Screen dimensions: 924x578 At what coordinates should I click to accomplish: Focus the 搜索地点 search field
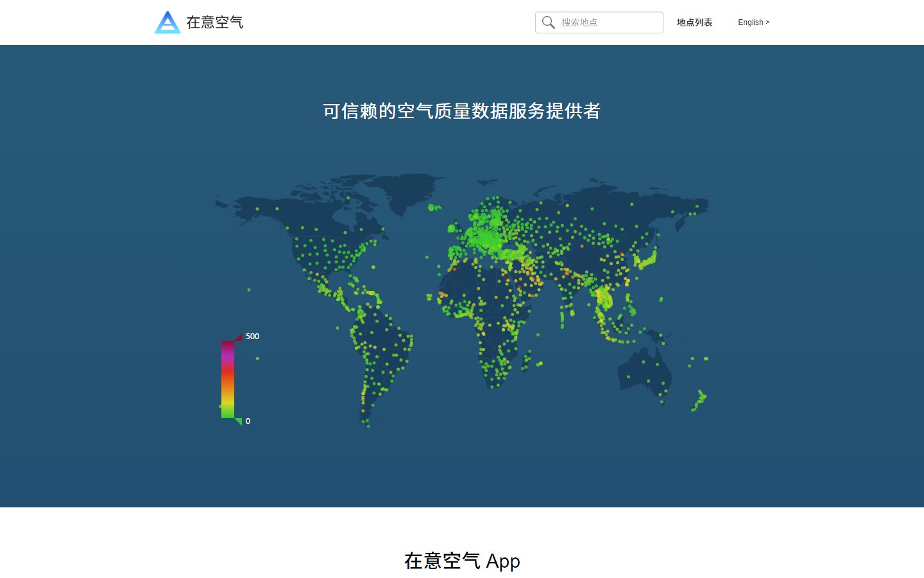point(599,22)
